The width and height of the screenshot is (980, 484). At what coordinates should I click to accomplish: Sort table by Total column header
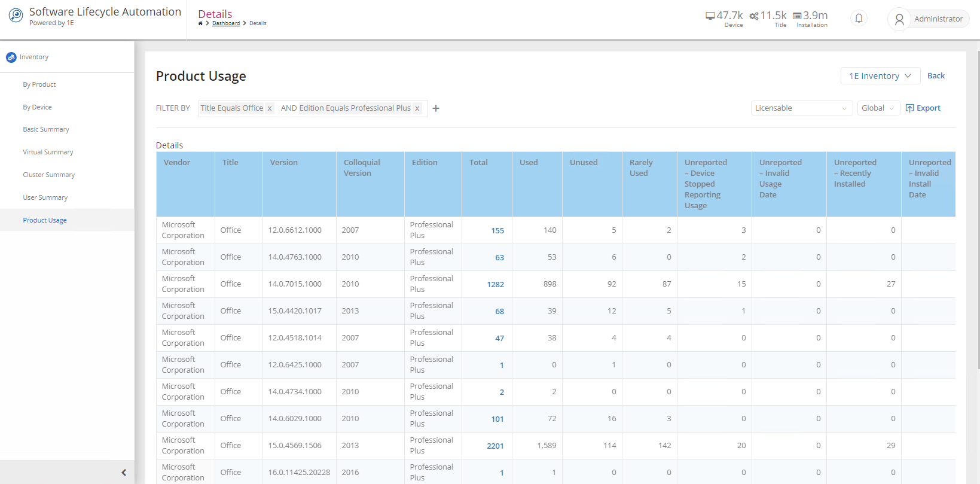pos(478,163)
